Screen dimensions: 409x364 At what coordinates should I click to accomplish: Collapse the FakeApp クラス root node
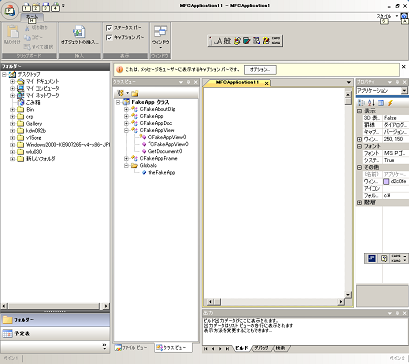click(x=118, y=102)
